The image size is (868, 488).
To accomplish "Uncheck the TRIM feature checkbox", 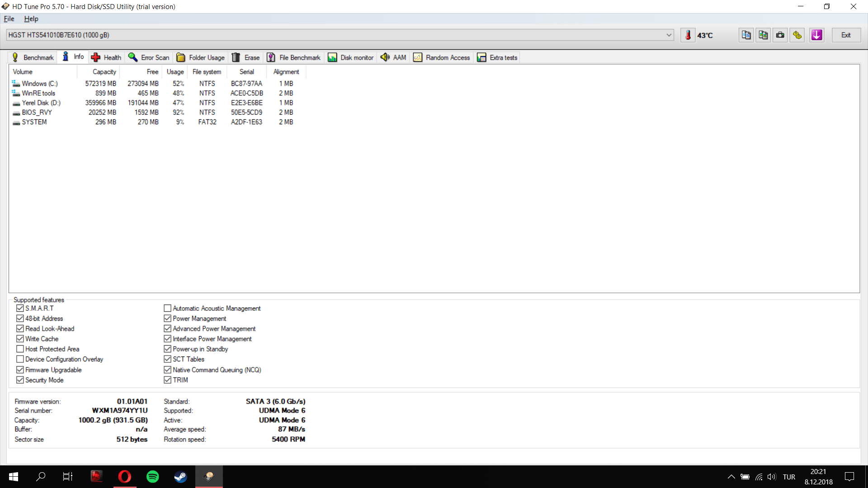I will tap(167, 380).
